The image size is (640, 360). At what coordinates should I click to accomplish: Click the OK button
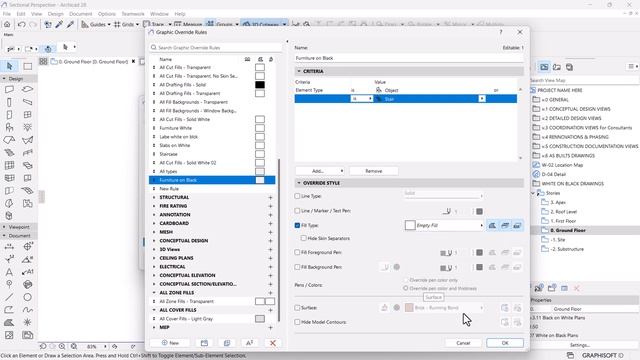click(505, 343)
